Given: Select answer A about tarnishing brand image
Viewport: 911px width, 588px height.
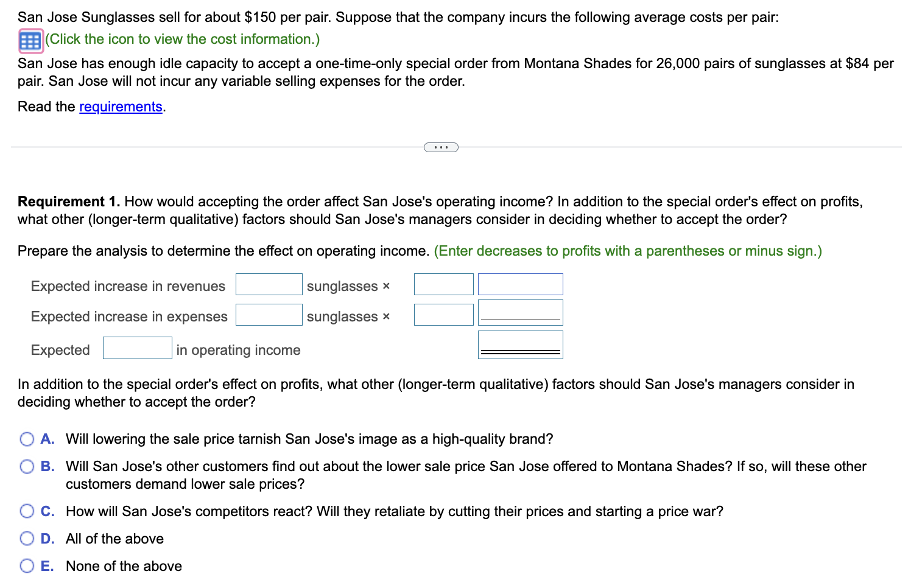Looking at the screenshot, I should coord(27,439).
